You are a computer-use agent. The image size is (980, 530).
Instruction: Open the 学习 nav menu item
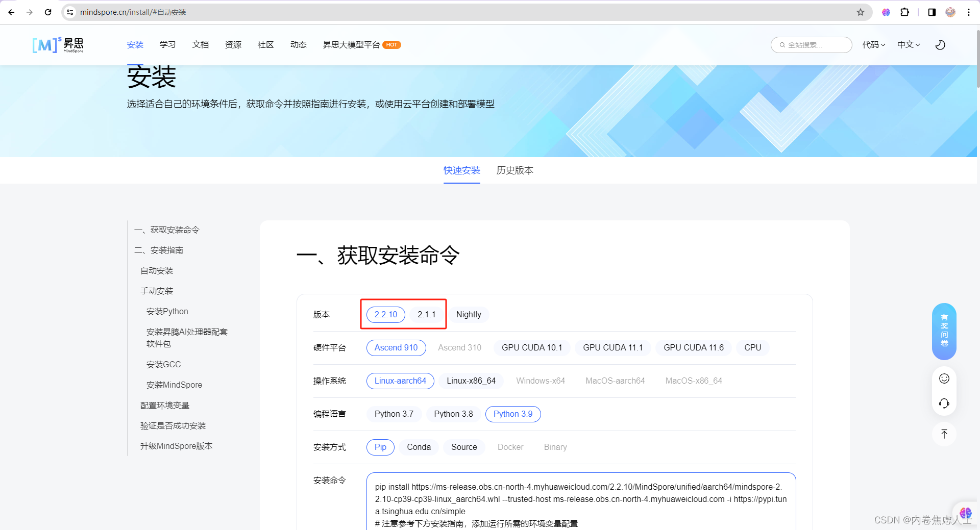167,45
